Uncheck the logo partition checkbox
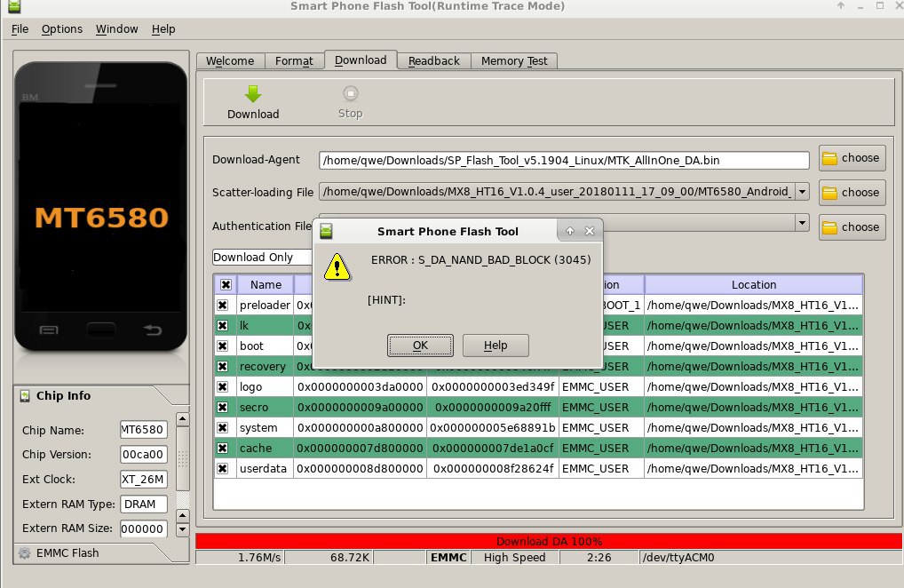Screen dimensions: 904x588 (223, 386)
